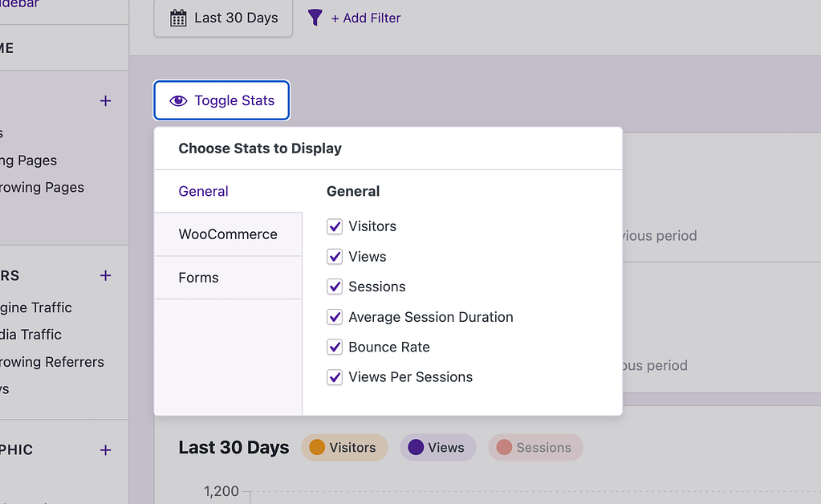Uncheck Average Session Duration
The image size is (821, 504).
pos(335,317)
